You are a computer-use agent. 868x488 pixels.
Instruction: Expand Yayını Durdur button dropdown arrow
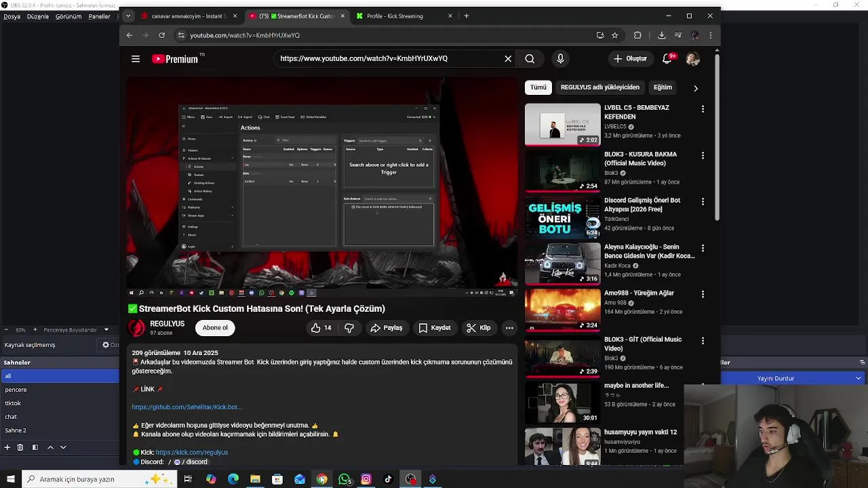coord(859,378)
